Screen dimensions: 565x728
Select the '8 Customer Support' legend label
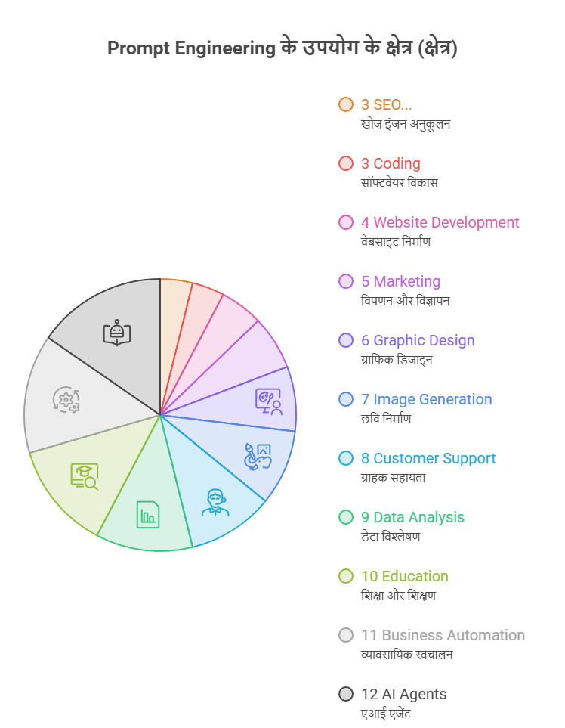tap(428, 458)
